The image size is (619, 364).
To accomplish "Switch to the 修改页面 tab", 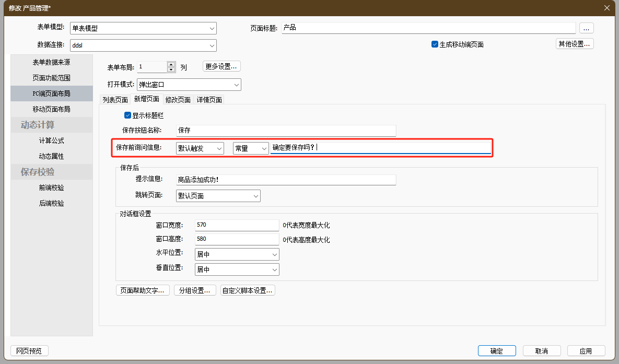I will click(x=178, y=100).
